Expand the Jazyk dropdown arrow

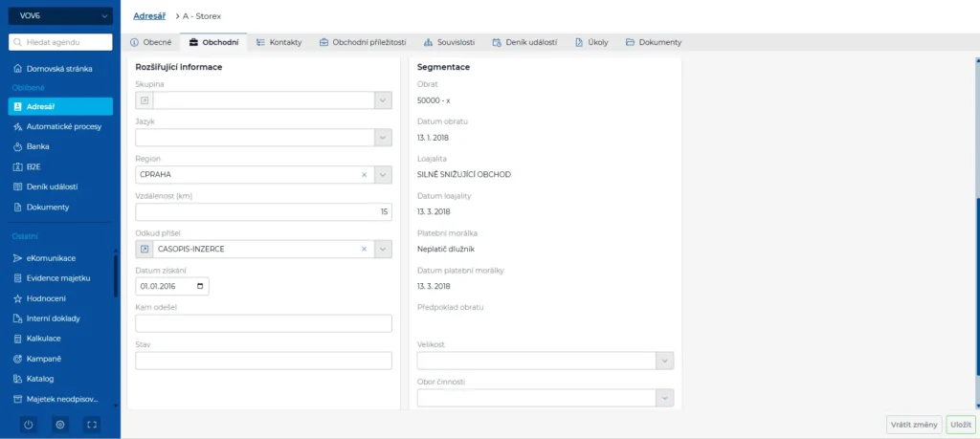[x=383, y=138]
